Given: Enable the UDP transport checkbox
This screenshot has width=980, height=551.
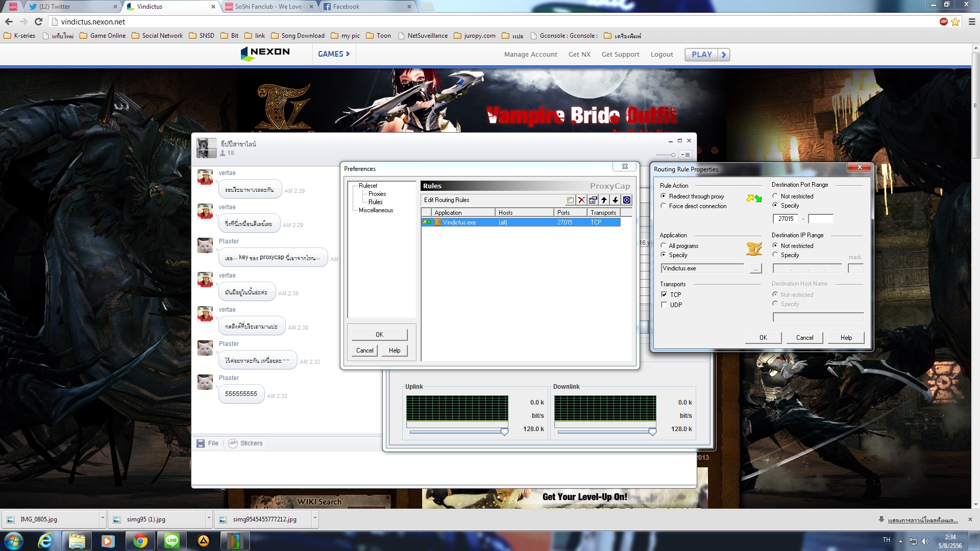Looking at the screenshot, I should click(x=664, y=305).
